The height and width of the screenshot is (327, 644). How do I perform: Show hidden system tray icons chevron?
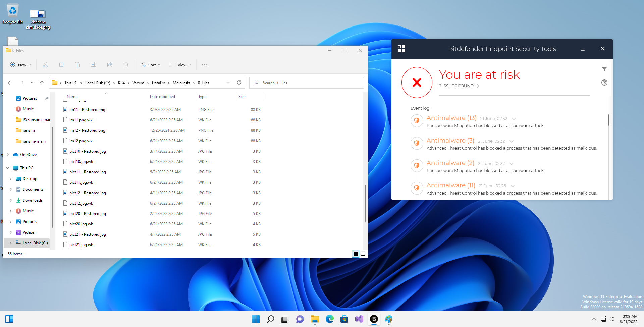(594, 319)
